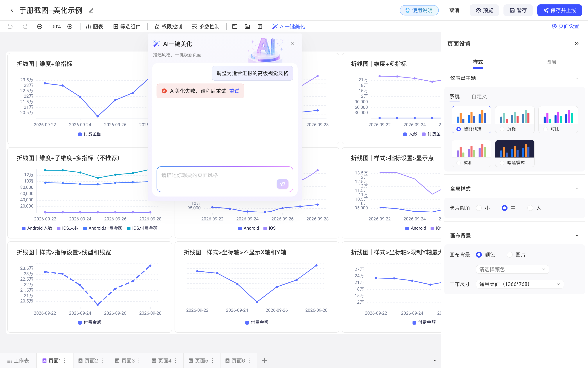Select the 沉稳 theme

(515, 119)
